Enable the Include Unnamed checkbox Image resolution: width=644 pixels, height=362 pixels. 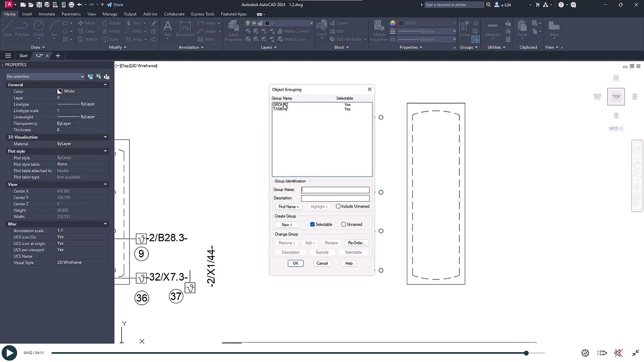[338, 206]
